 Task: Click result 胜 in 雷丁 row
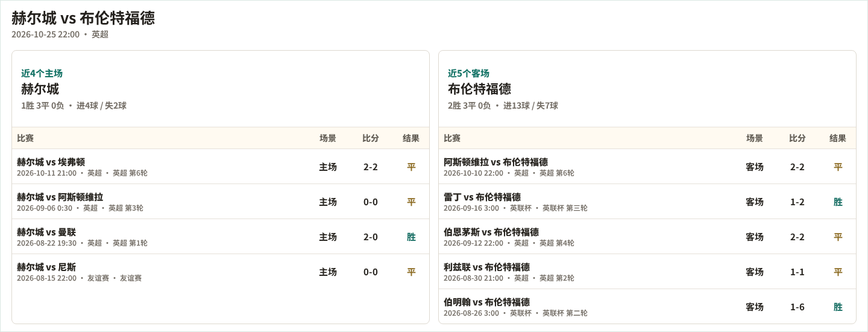coord(838,202)
